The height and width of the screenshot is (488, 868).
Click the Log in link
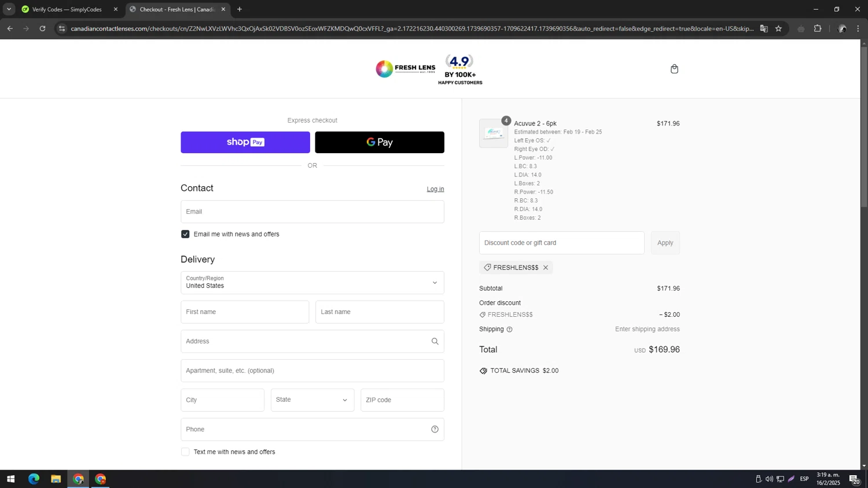[435, 189]
